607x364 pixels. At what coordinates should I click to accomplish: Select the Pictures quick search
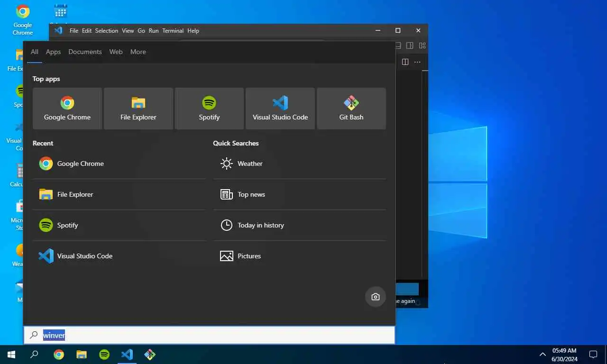click(x=299, y=256)
